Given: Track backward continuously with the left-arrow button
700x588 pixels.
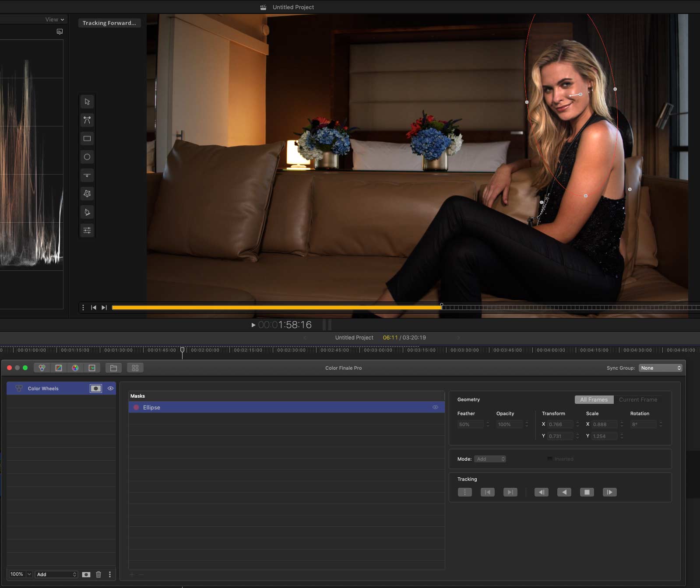Looking at the screenshot, I should 564,492.
